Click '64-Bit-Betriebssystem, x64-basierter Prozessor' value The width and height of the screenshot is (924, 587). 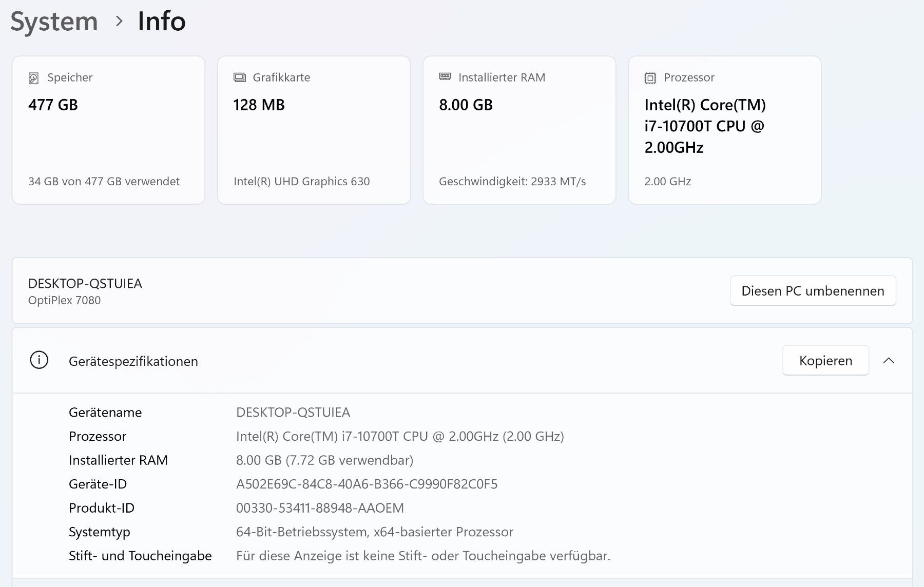coord(375,532)
